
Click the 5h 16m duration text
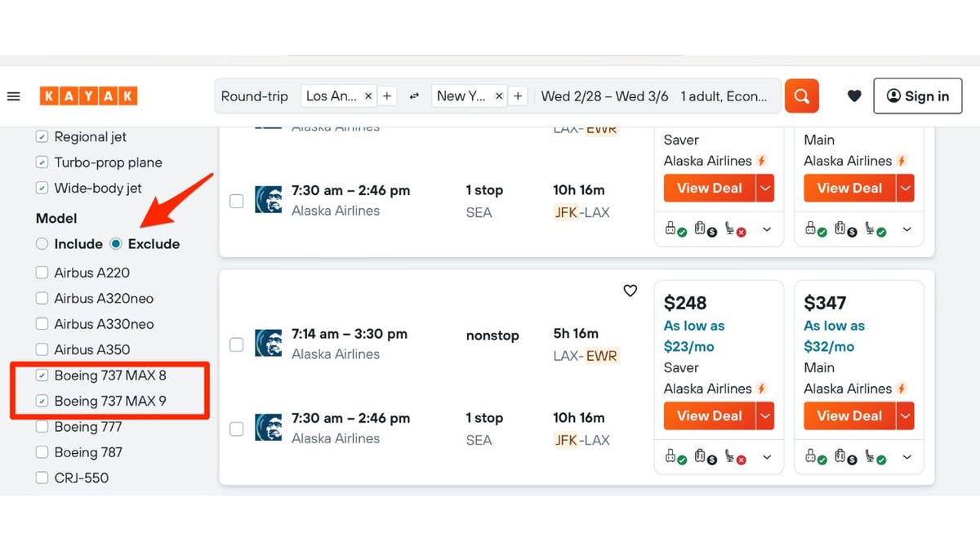(x=576, y=333)
